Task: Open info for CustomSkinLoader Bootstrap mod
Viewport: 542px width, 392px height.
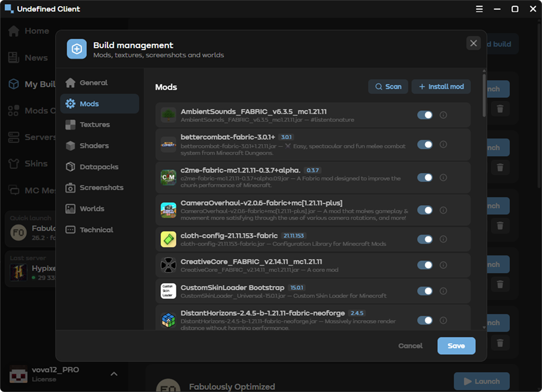Action: [443, 291]
